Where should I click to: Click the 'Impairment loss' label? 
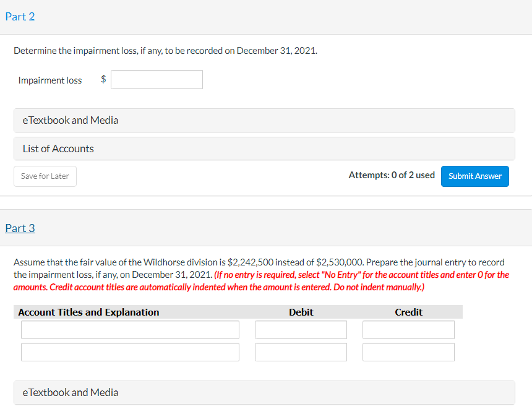[x=50, y=80]
